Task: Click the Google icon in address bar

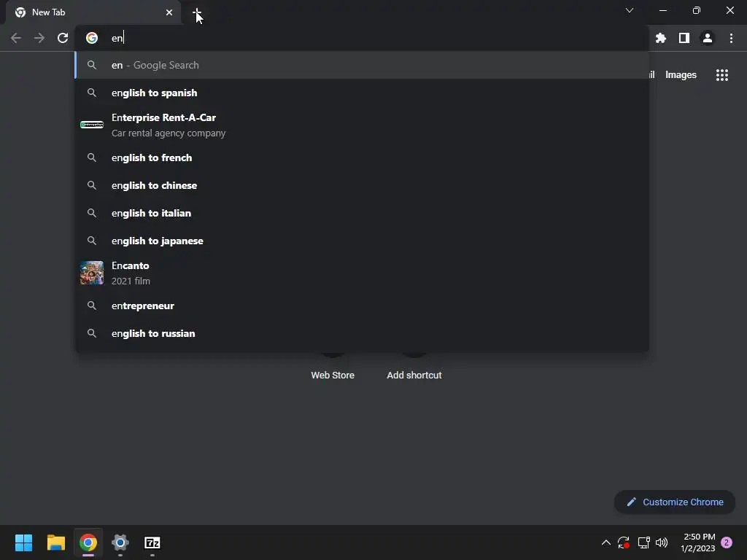Action: (92, 38)
